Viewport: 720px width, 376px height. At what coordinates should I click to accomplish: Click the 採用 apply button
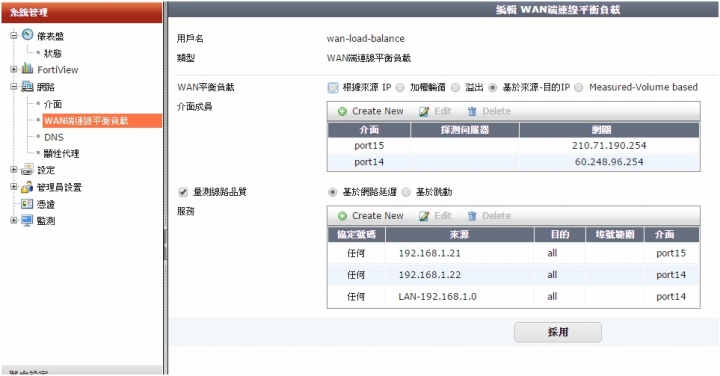557,332
